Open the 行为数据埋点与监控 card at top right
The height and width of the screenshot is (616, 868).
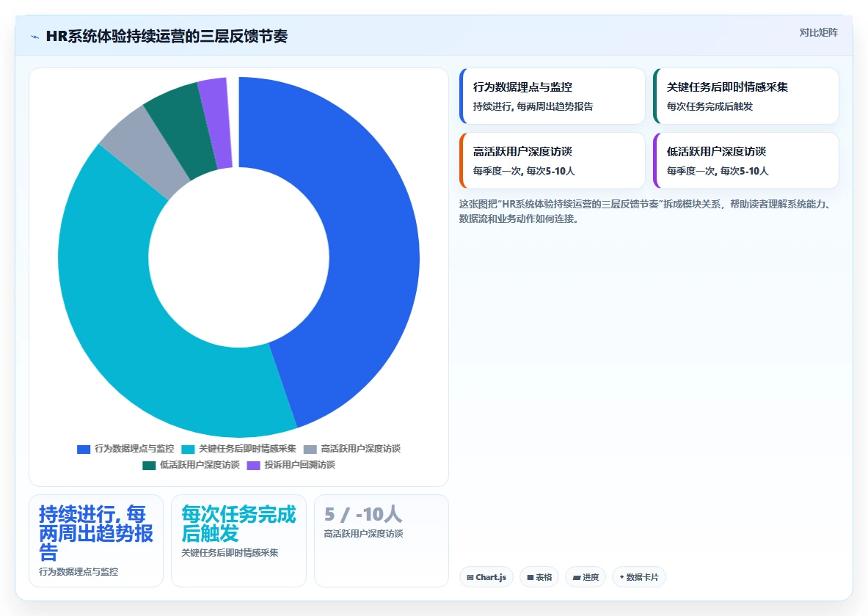552,96
